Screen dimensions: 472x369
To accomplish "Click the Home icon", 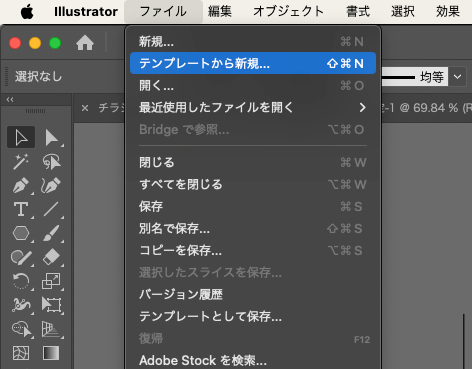I will pos(85,43).
